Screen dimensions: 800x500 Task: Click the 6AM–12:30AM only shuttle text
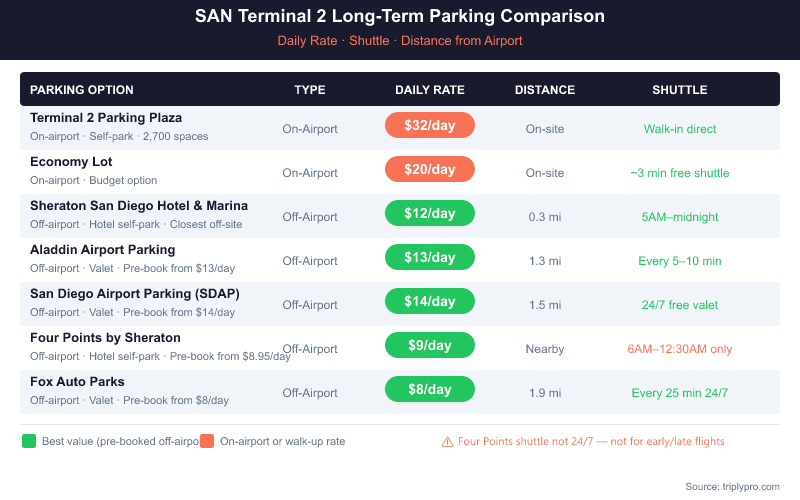679,349
